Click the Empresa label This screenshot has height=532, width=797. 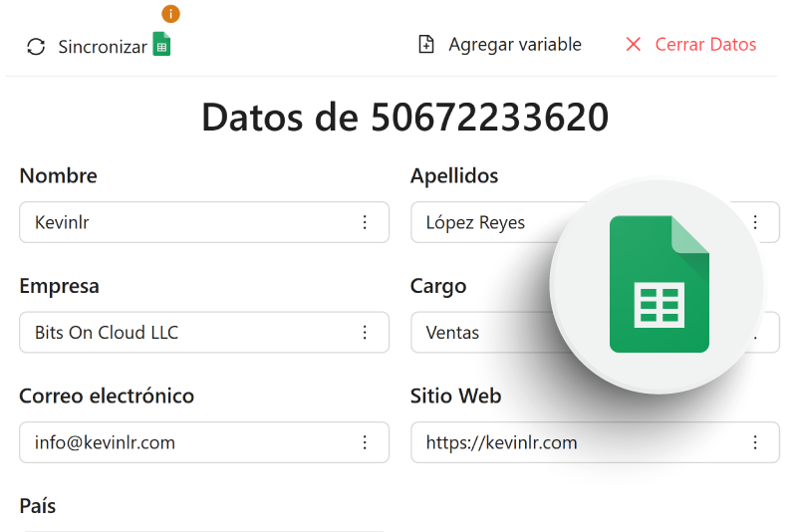[60, 286]
